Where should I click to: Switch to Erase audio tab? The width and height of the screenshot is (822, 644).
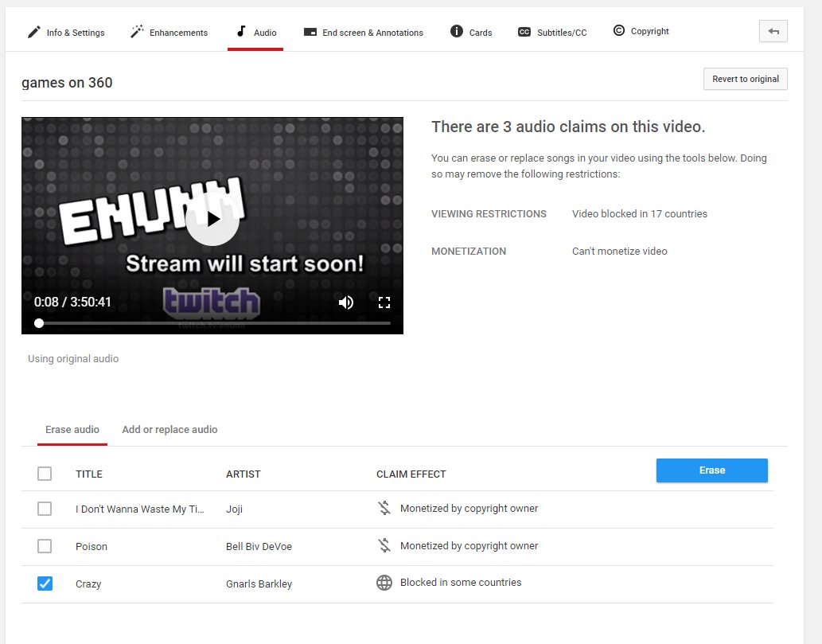pos(72,430)
